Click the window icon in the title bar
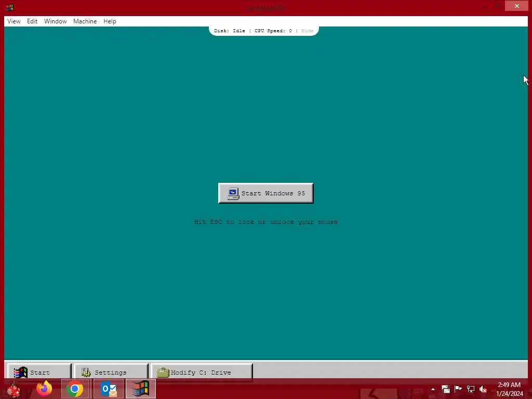Screen dimensions: 532x399 click(9, 7)
